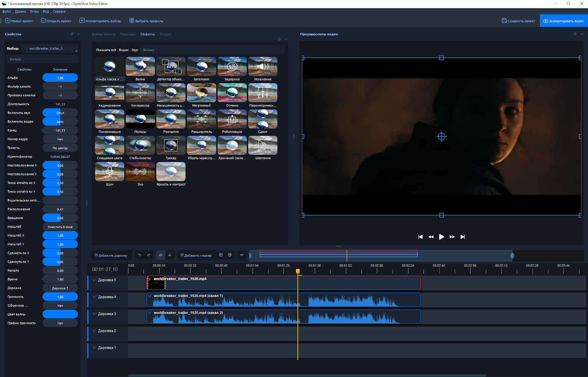Image resolution: width=588 pixels, height=377 pixels.
Task: Click the Цвет волны blue color swatch
Action: coord(60,314)
